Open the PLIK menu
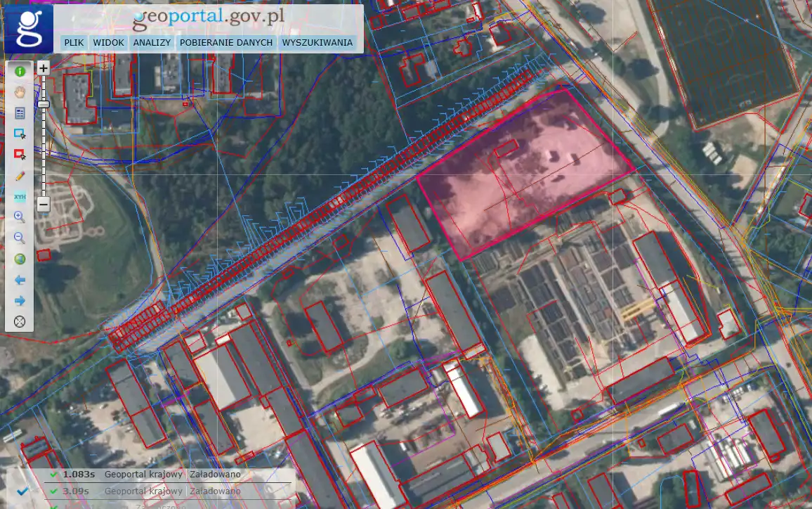Viewport: 812px width, 509px height. pyautogui.click(x=74, y=43)
